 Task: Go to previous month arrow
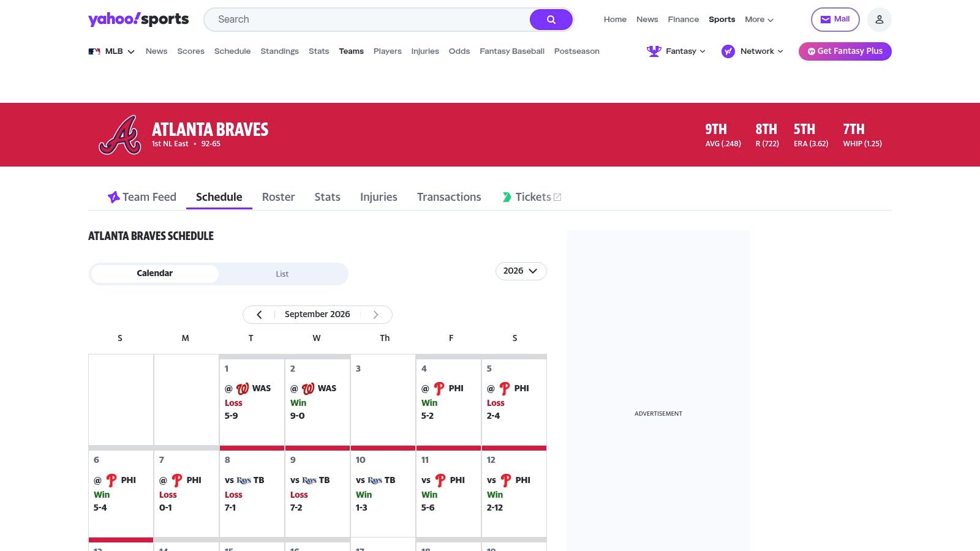(259, 315)
